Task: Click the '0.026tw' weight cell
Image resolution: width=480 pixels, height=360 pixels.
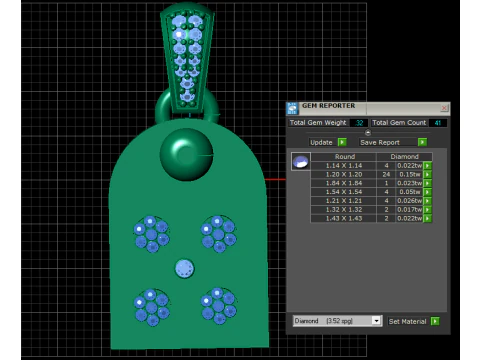Action: (409, 201)
